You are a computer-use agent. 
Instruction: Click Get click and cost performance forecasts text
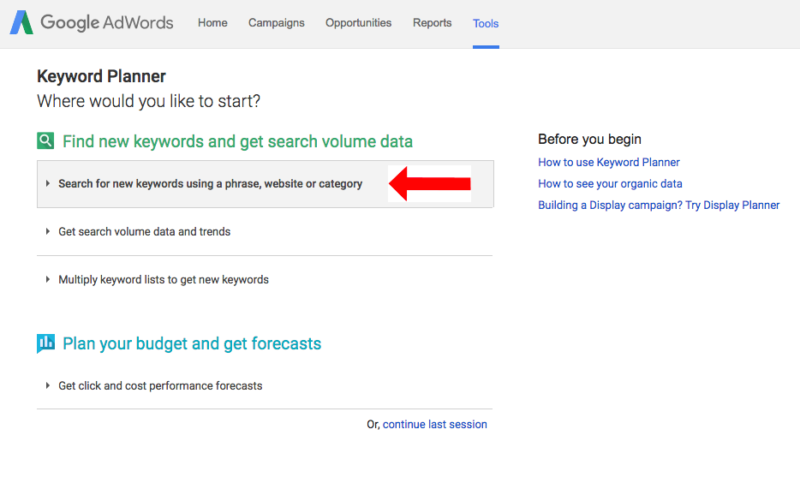click(x=160, y=386)
